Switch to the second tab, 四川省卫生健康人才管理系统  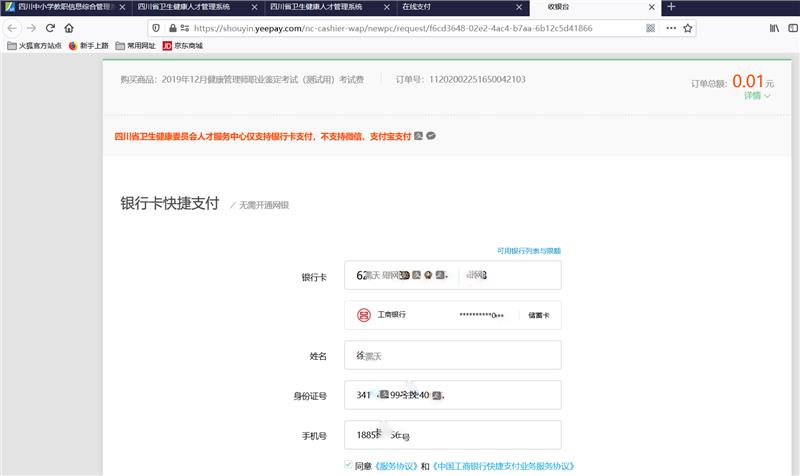click(198, 7)
